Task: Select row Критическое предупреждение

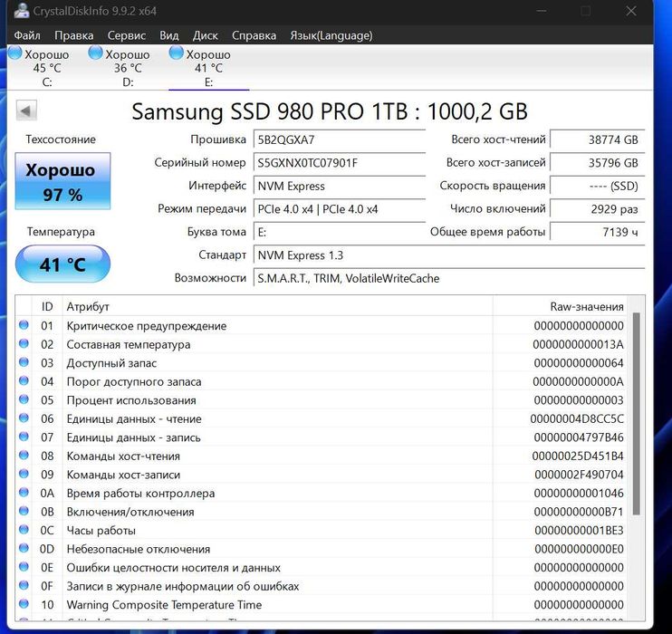Action: pos(322,326)
